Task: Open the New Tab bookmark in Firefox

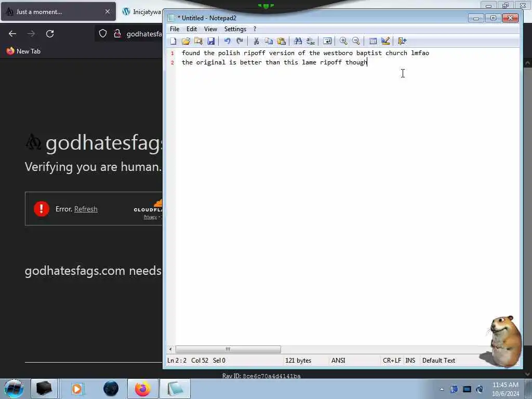Action: coord(23,51)
